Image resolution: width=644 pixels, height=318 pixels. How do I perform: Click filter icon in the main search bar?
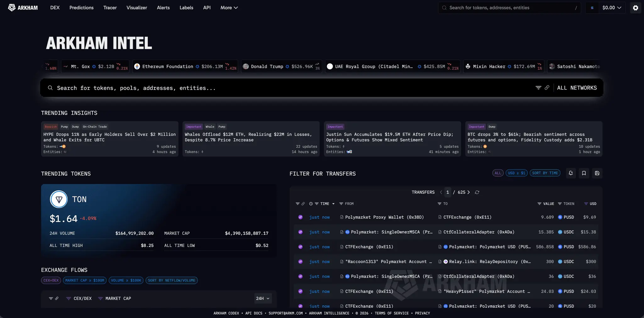[x=538, y=88]
